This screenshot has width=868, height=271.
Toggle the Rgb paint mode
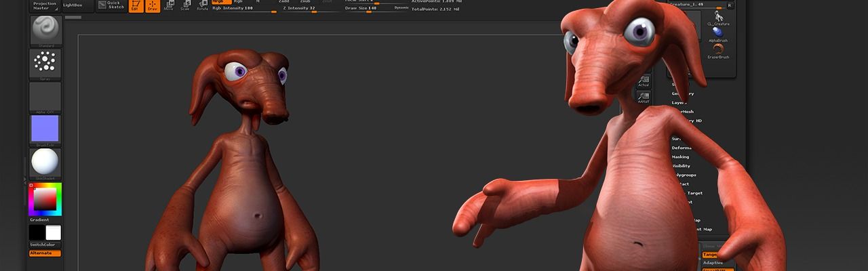[238, 2]
